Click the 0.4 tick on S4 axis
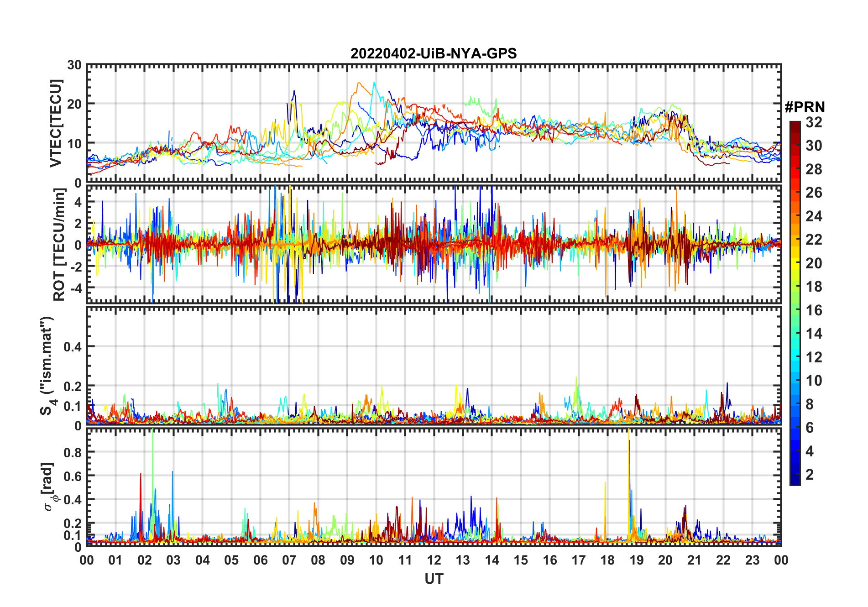The image size is (868, 607). click(x=72, y=347)
